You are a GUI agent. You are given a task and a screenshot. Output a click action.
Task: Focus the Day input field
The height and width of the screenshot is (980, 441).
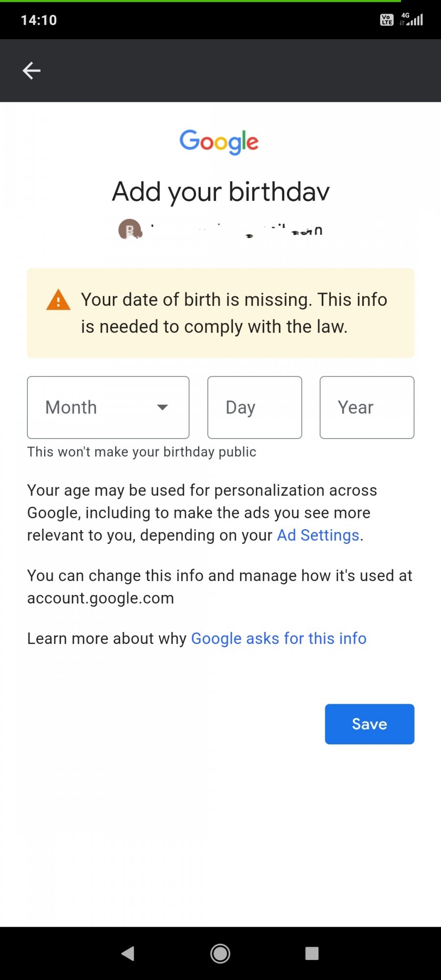tap(254, 407)
